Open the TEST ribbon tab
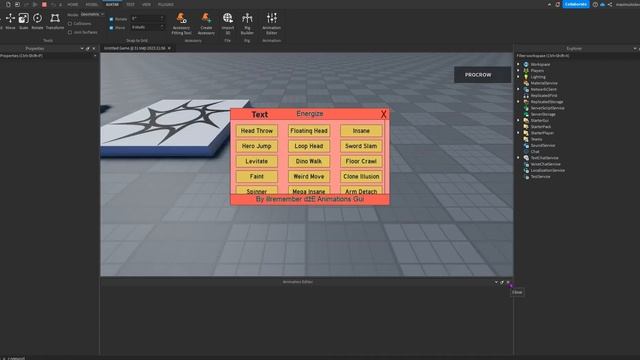The height and width of the screenshot is (360, 640). 130,4
